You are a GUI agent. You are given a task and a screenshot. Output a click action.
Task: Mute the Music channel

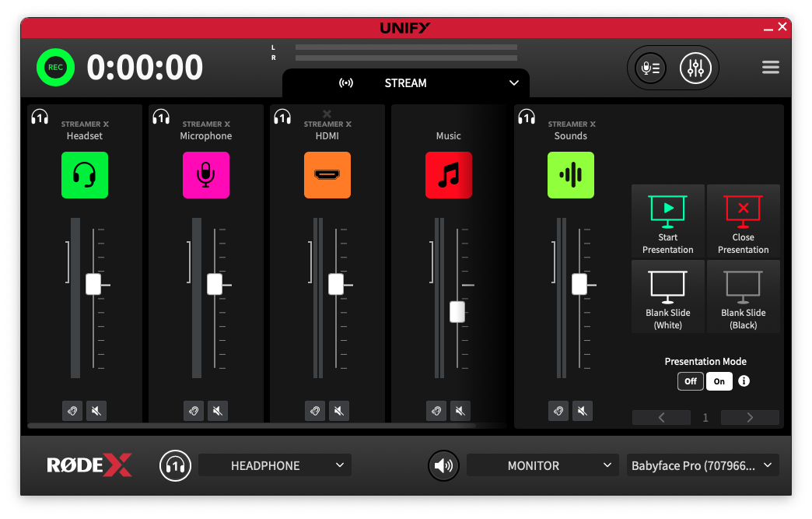[x=460, y=412]
